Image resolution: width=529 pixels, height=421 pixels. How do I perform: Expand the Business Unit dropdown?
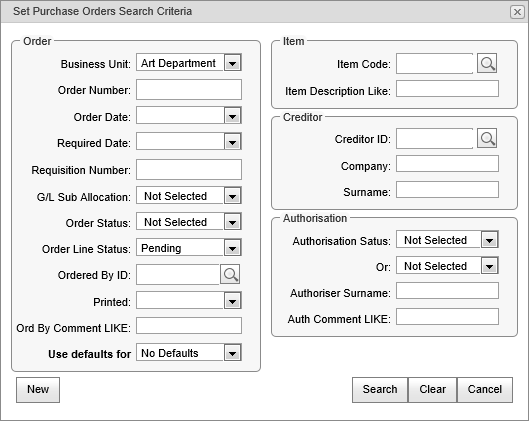coord(232,63)
